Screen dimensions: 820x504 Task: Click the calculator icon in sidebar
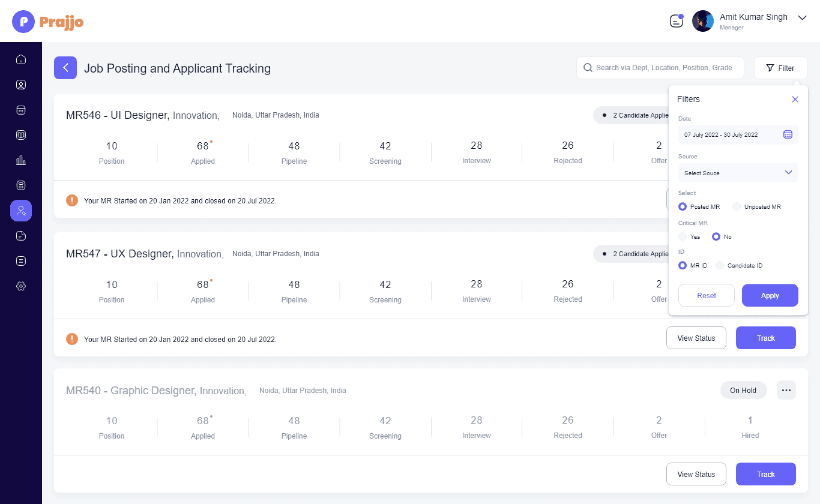[x=21, y=185]
